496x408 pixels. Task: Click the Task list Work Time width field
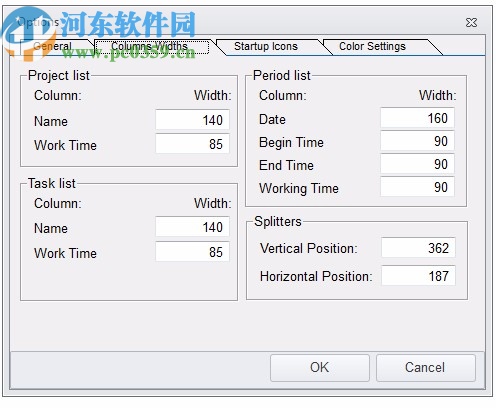(192, 252)
